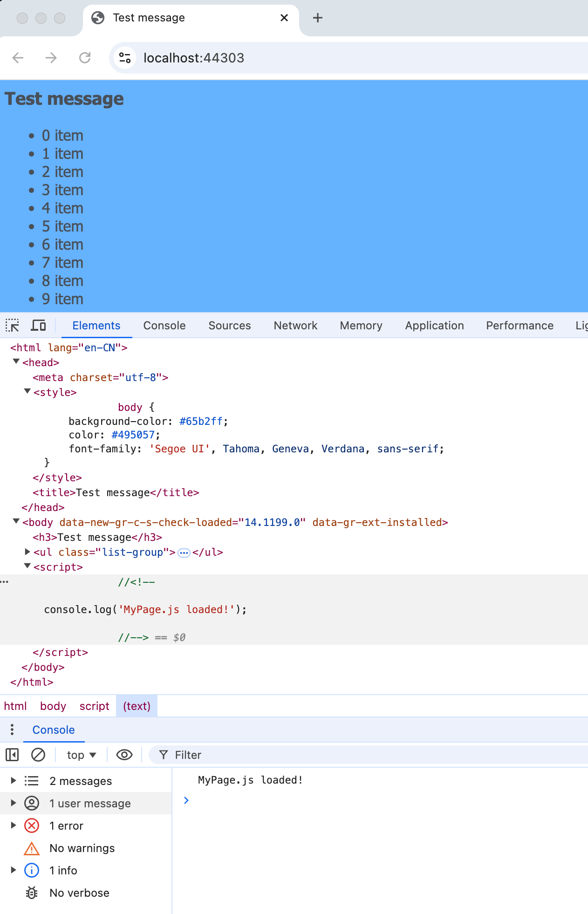Create live expression with eye icon
The height and width of the screenshot is (914, 588).
pyautogui.click(x=124, y=755)
